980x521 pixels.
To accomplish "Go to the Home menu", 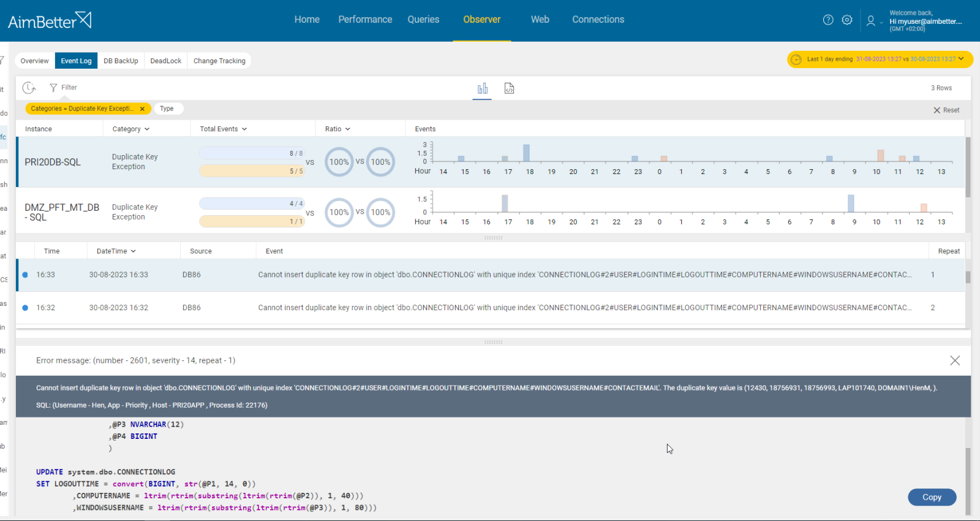I will click(307, 20).
